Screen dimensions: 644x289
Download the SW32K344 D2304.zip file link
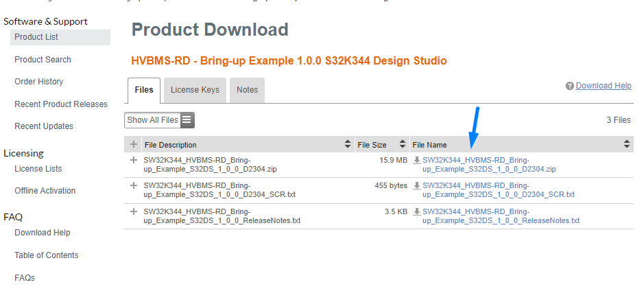[x=488, y=165]
